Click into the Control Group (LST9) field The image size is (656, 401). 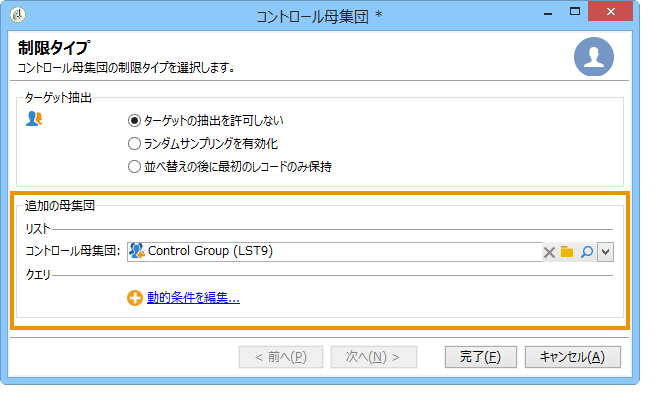coord(335,252)
